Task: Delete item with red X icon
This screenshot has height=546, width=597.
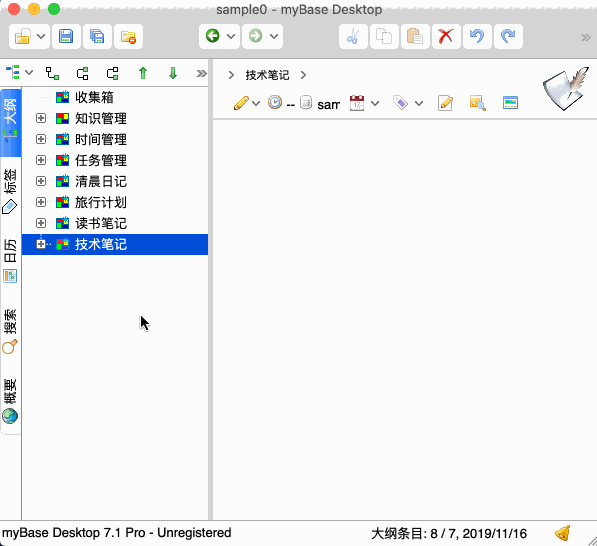Action: point(446,37)
